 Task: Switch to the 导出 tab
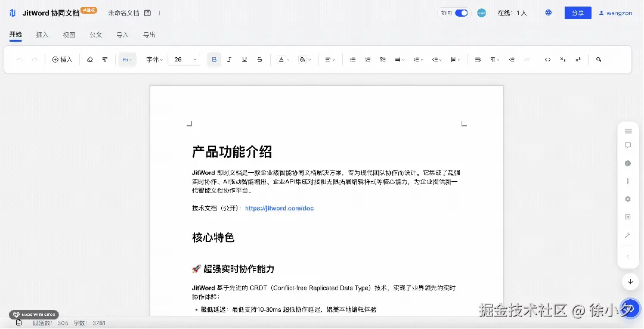pyautogui.click(x=149, y=35)
